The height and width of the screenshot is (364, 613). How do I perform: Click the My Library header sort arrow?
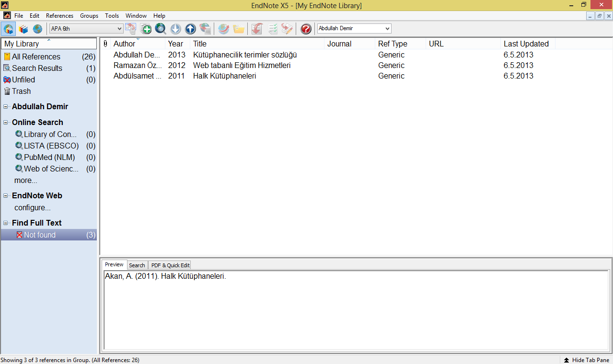(x=49, y=40)
